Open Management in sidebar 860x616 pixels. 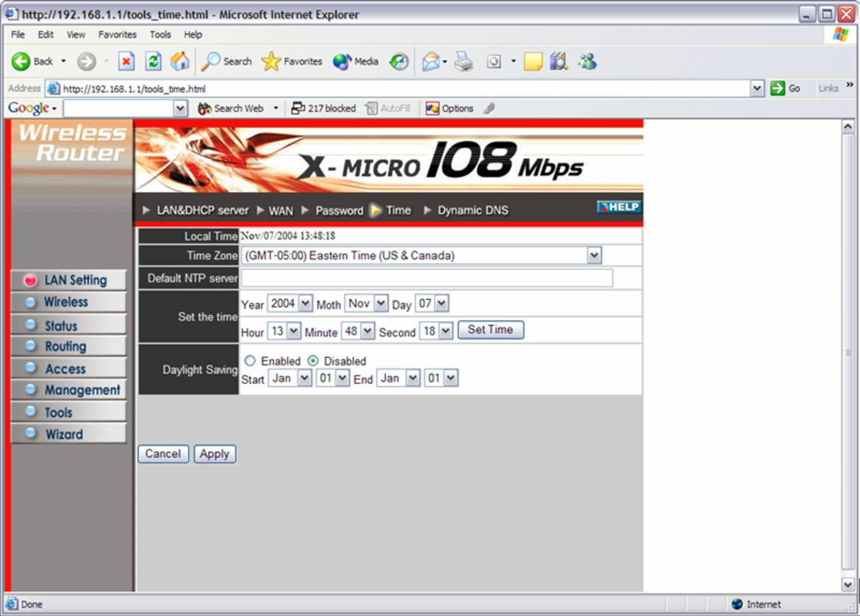[x=68, y=390]
